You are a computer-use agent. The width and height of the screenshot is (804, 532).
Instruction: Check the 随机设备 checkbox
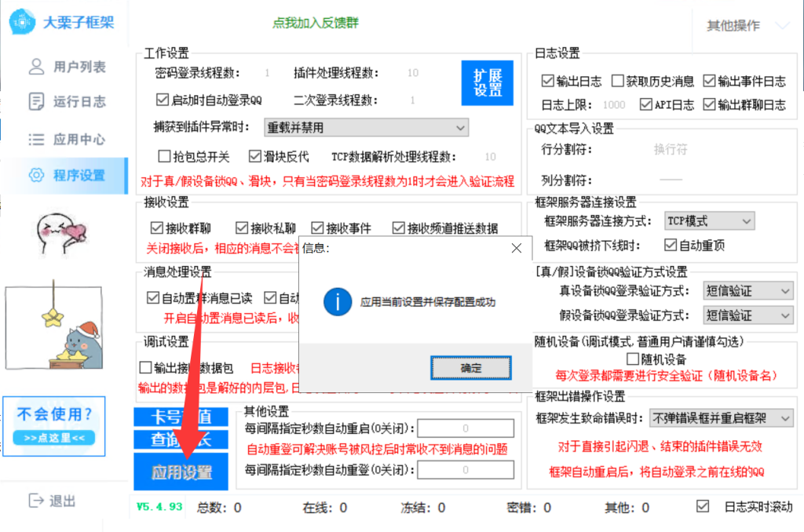click(x=633, y=359)
